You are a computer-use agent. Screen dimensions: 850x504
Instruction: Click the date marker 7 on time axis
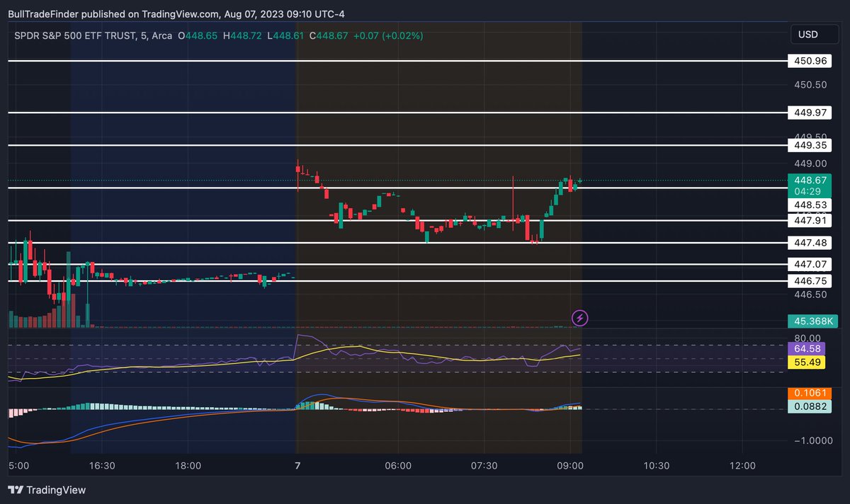click(297, 465)
